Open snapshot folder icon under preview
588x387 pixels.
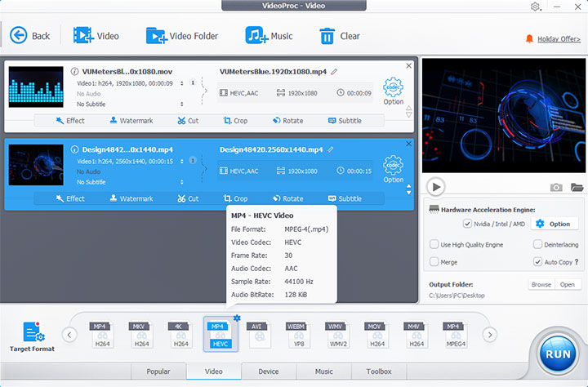(x=577, y=187)
